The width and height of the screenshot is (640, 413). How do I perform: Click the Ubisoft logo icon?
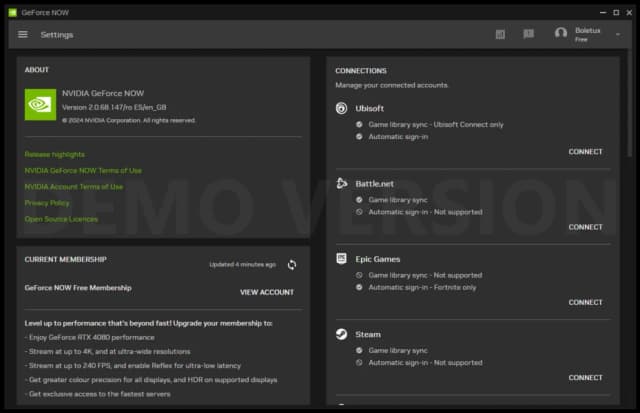tap(342, 108)
